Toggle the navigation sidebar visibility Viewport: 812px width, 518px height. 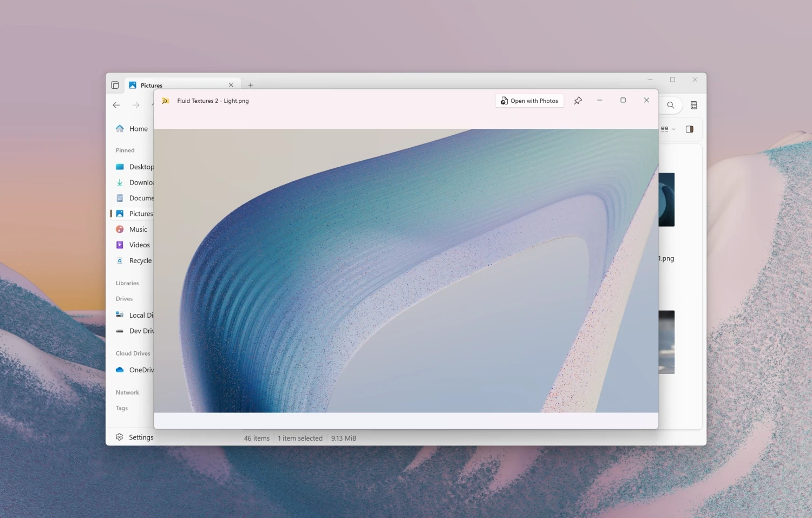point(115,85)
